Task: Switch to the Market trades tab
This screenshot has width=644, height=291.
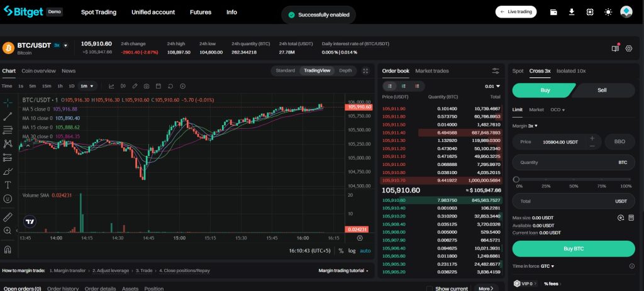Action: [431, 71]
